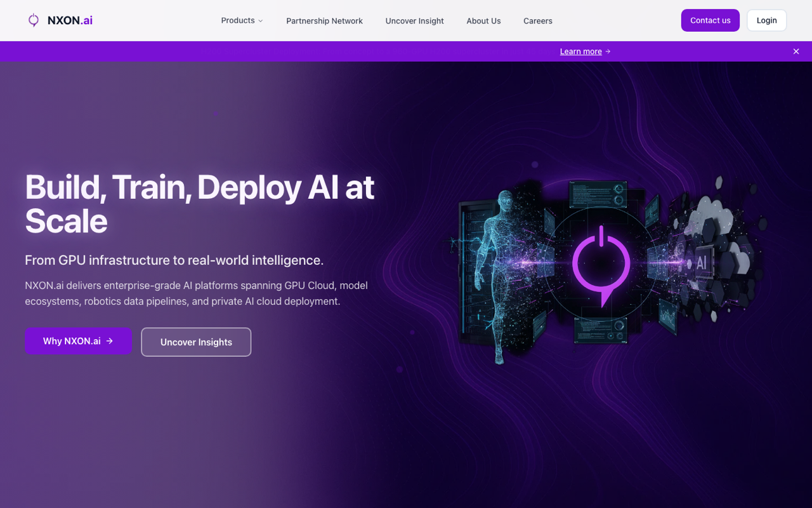Open the About Us page

(483, 21)
